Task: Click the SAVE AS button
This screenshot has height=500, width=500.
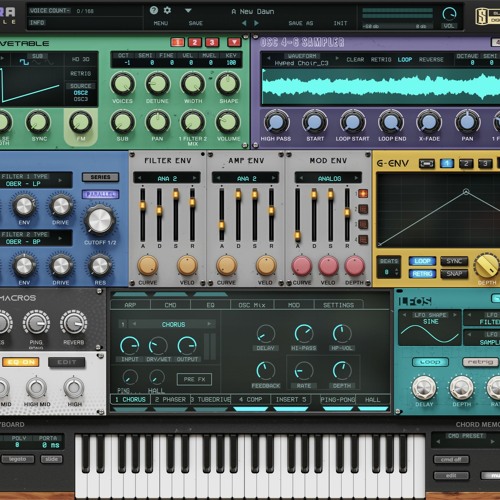Action: pyautogui.click(x=301, y=23)
